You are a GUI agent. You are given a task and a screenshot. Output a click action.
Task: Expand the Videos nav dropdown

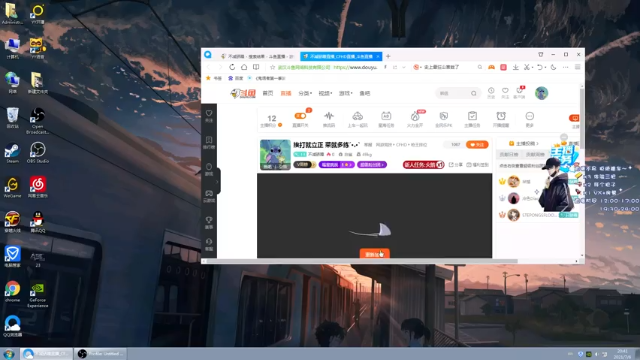[x=325, y=93]
